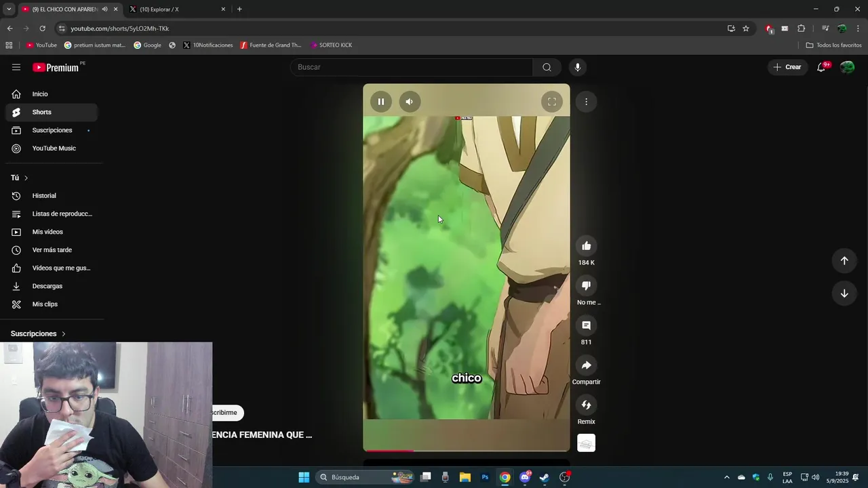Viewport: 868px width, 488px height.
Task: Dislike this Short
Action: (587, 285)
